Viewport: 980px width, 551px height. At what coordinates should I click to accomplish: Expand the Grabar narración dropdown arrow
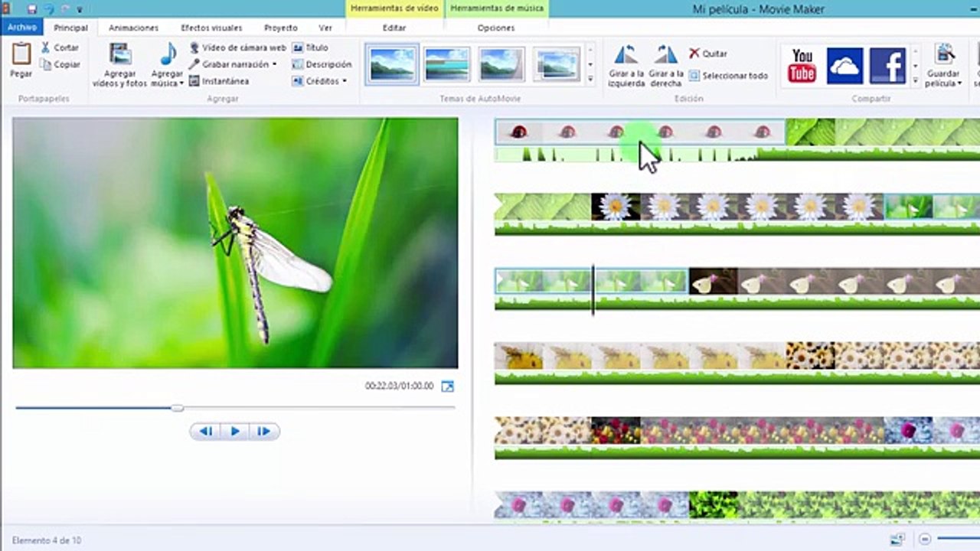[274, 64]
